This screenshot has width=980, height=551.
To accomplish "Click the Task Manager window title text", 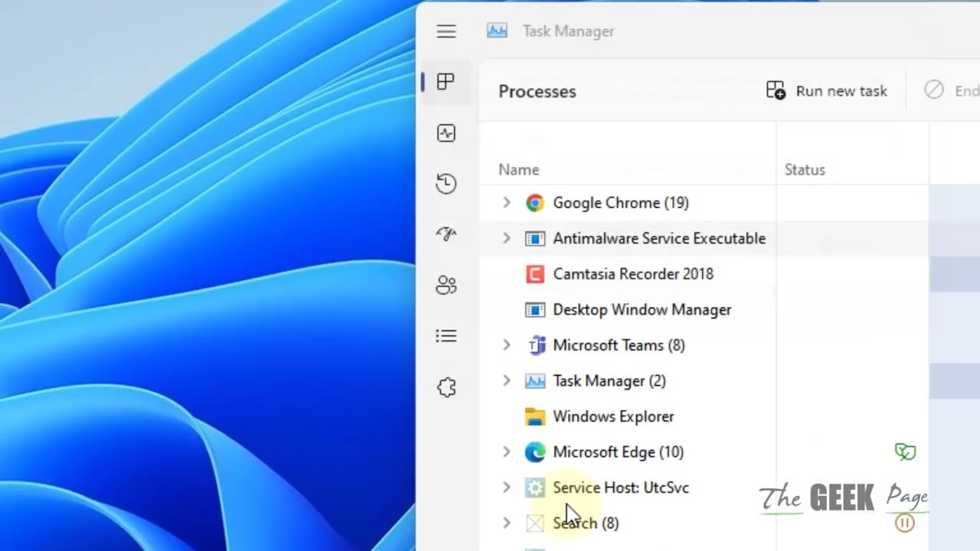I will click(568, 31).
